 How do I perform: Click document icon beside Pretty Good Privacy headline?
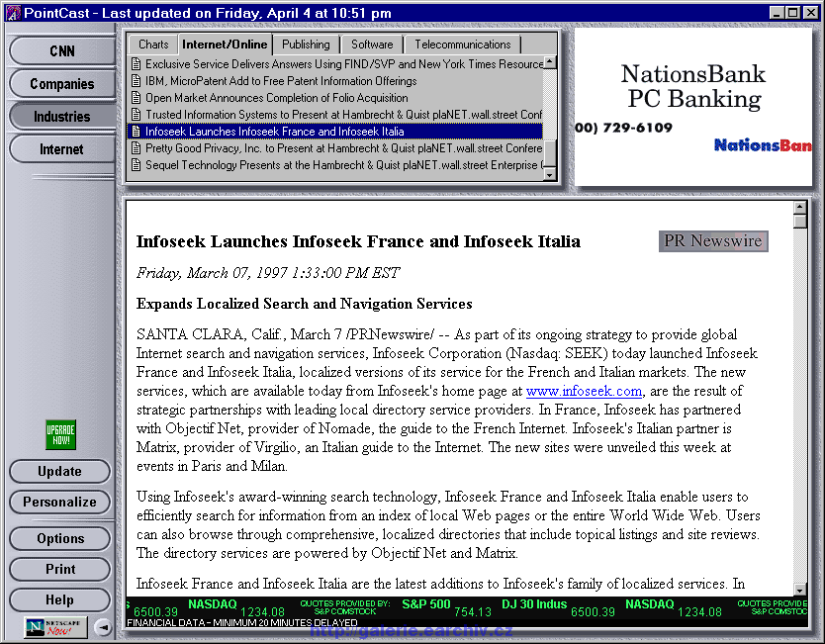(136, 148)
